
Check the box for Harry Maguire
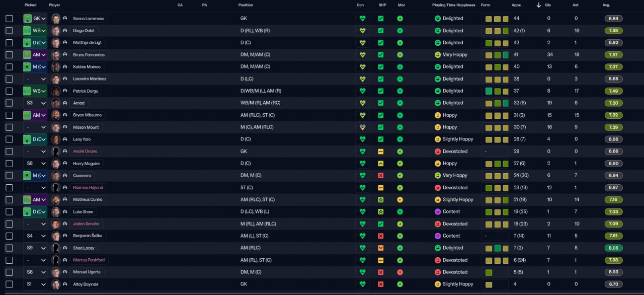(x=9, y=164)
